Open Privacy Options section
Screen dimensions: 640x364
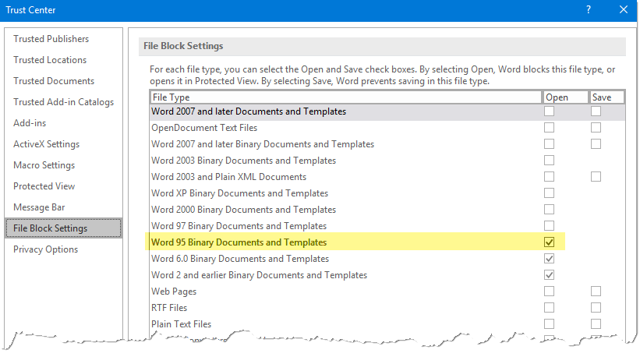45,249
